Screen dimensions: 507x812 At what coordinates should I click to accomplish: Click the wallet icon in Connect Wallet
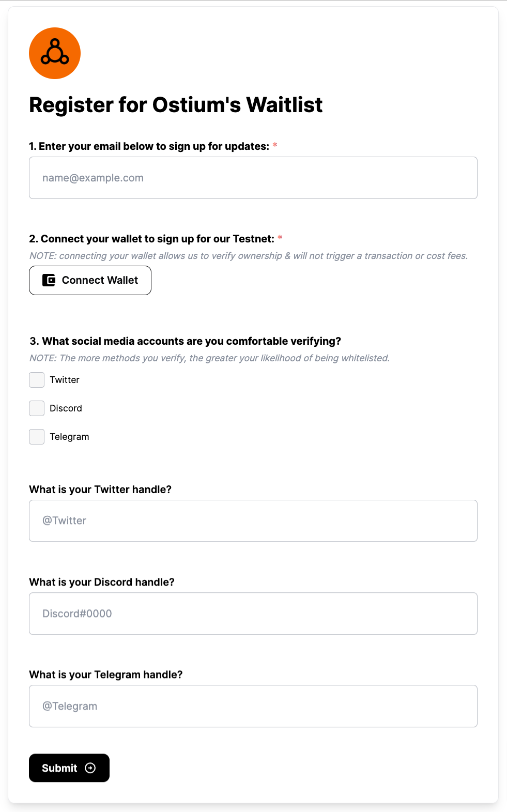pyautogui.click(x=49, y=280)
